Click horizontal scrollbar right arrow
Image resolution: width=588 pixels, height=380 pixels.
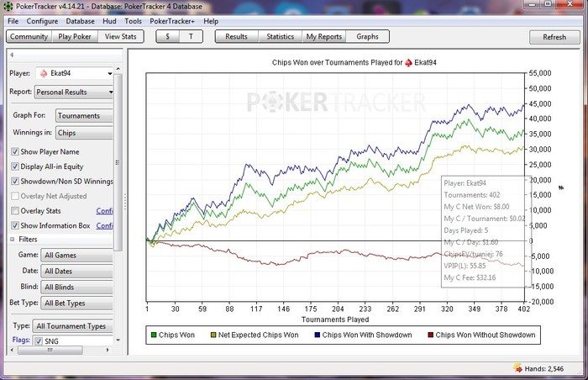click(x=108, y=350)
